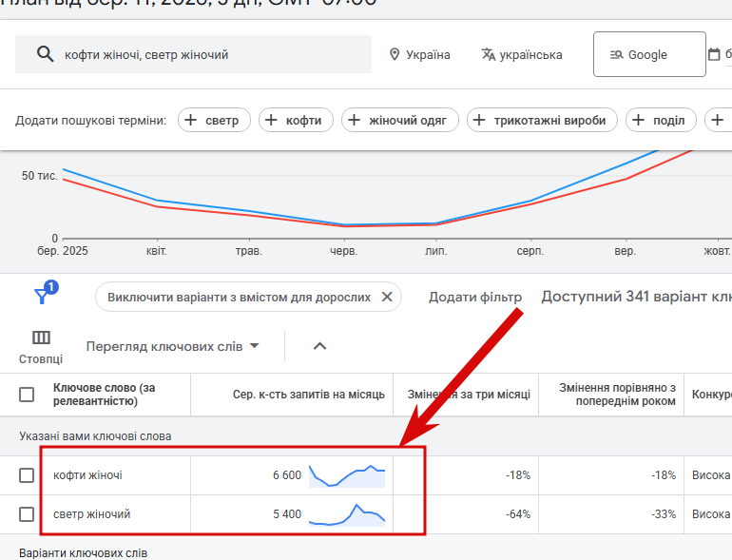Sort by Сер. к-сть запитів на місяць

pos(309,395)
